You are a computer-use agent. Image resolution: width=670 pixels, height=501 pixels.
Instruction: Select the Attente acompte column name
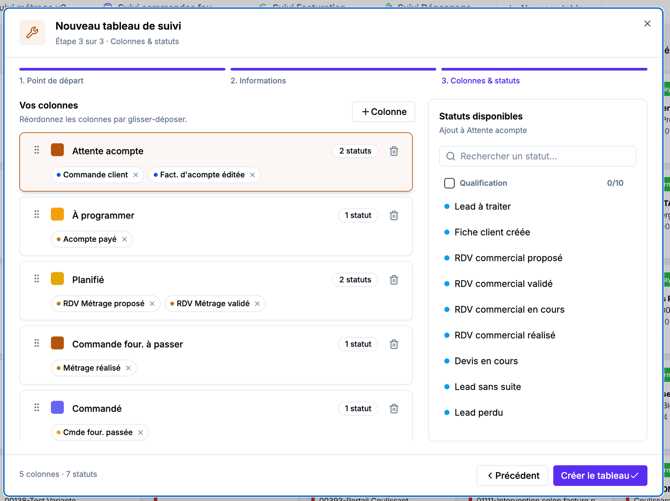point(108,151)
